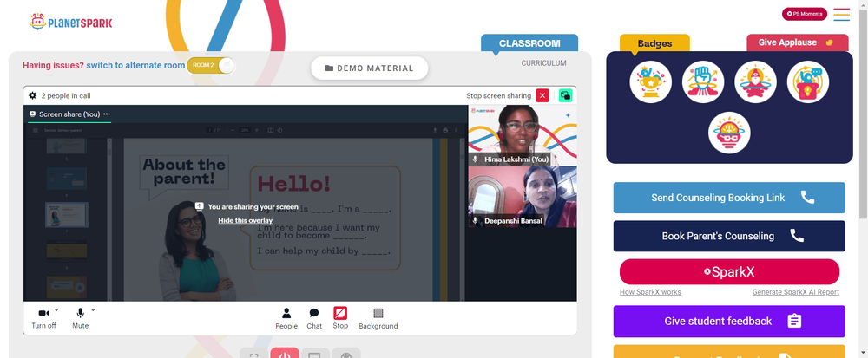Award the brain with glasses badge
Image resolution: width=868 pixels, height=358 pixels.
(x=729, y=133)
